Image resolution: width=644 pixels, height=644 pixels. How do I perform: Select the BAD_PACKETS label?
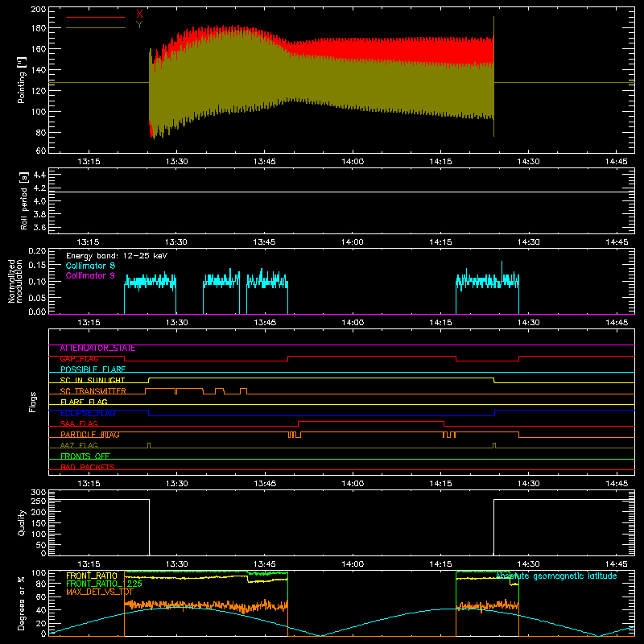click(88, 467)
